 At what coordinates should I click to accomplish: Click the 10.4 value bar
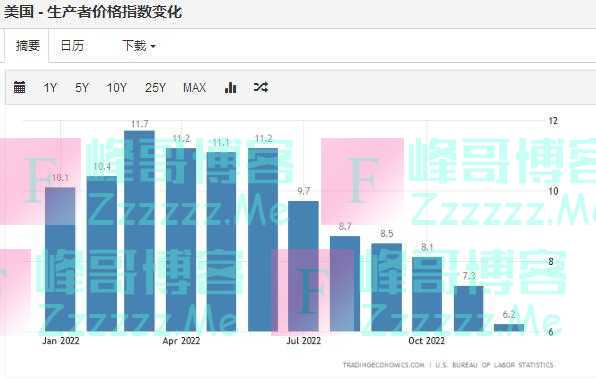click(101, 254)
